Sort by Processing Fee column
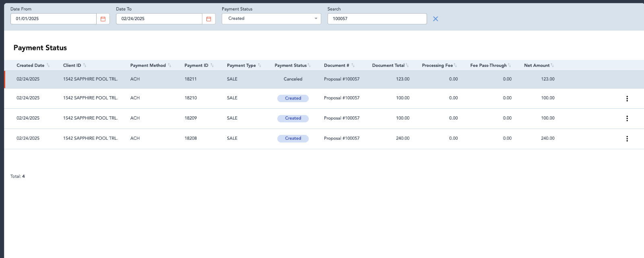The image size is (644, 258). pos(440,66)
